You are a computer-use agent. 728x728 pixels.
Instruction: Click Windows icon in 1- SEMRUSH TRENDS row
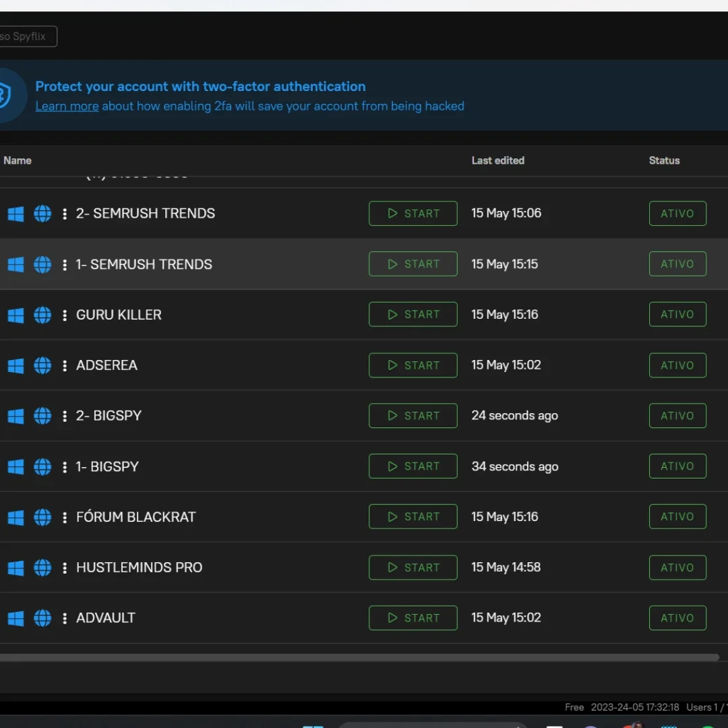coord(16,265)
